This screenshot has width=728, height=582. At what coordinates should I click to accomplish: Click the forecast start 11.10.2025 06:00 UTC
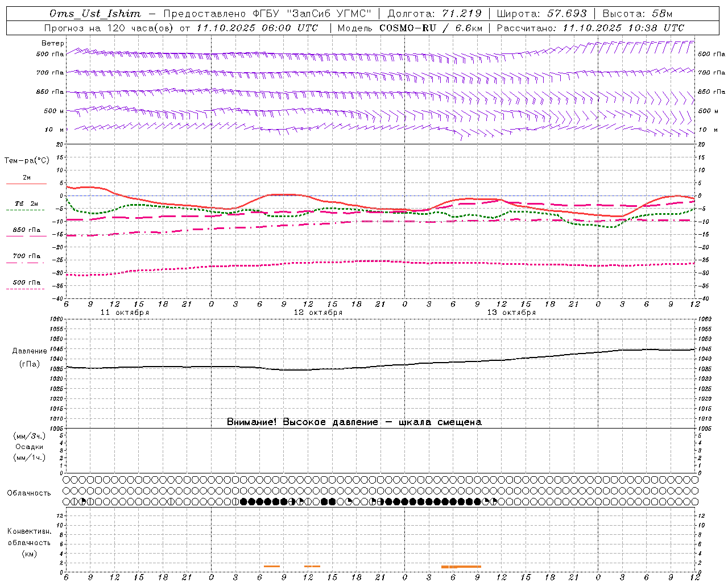coord(258,28)
